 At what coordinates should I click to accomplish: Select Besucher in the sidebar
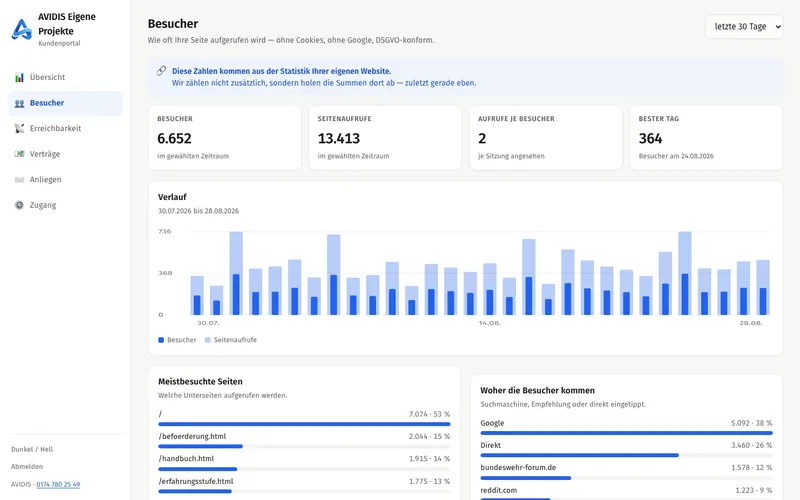pos(65,103)
